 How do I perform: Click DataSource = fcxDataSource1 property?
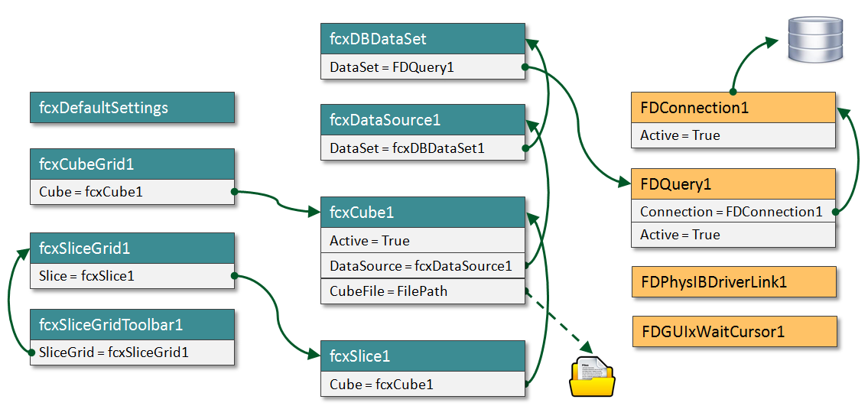tap(423, 265)
